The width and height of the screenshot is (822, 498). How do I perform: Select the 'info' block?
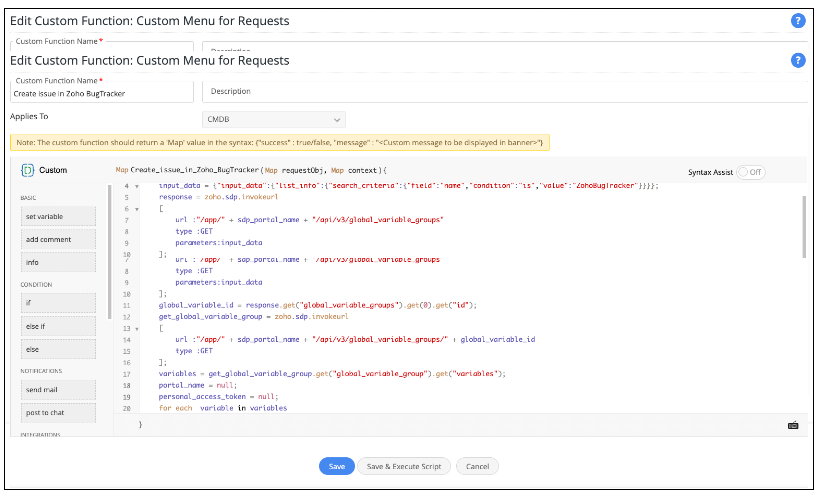[58, 262]
